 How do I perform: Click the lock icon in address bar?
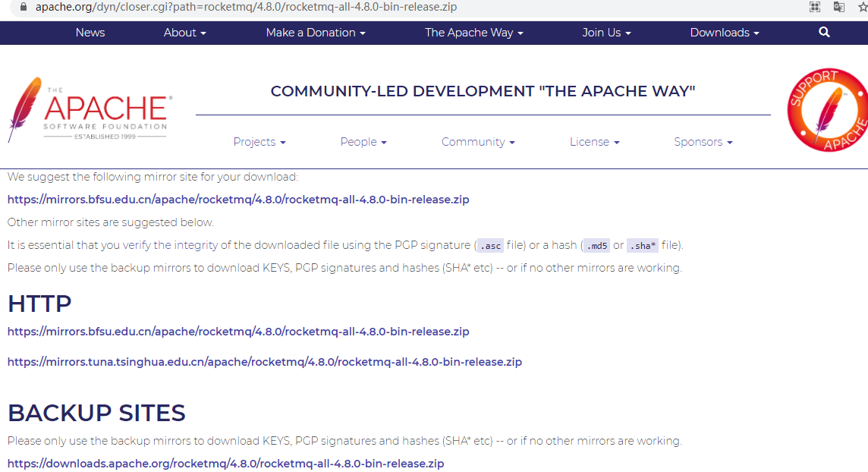pyautogui.click(x=24, y=7)
